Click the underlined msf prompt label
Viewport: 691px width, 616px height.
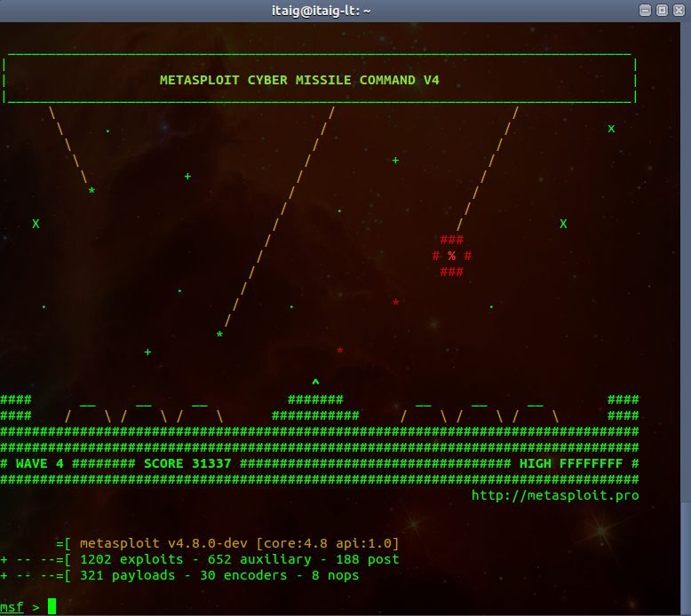pos(12,607)
